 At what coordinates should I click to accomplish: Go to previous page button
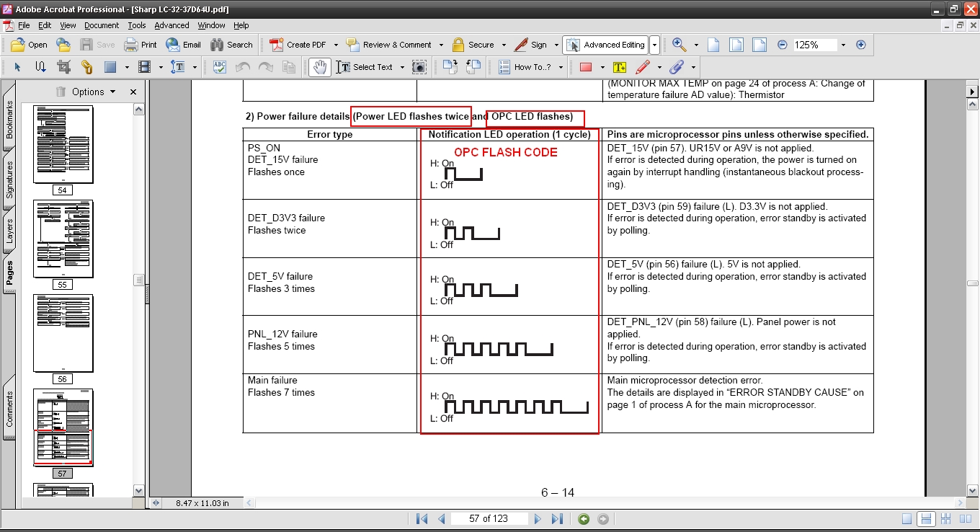442,519
